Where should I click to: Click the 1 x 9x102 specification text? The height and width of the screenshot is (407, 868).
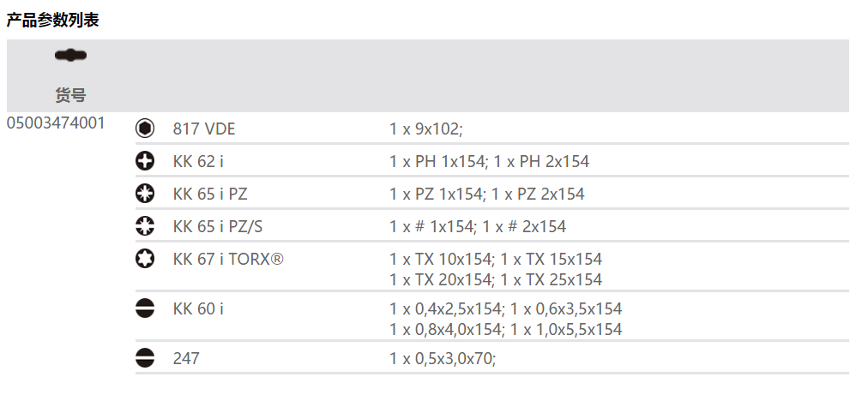[425, 129]
